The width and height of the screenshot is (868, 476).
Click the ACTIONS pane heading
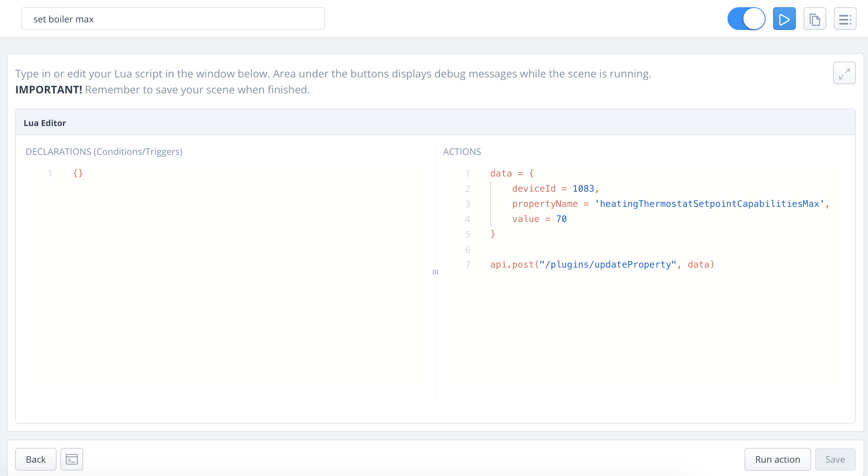coord(462,151)
